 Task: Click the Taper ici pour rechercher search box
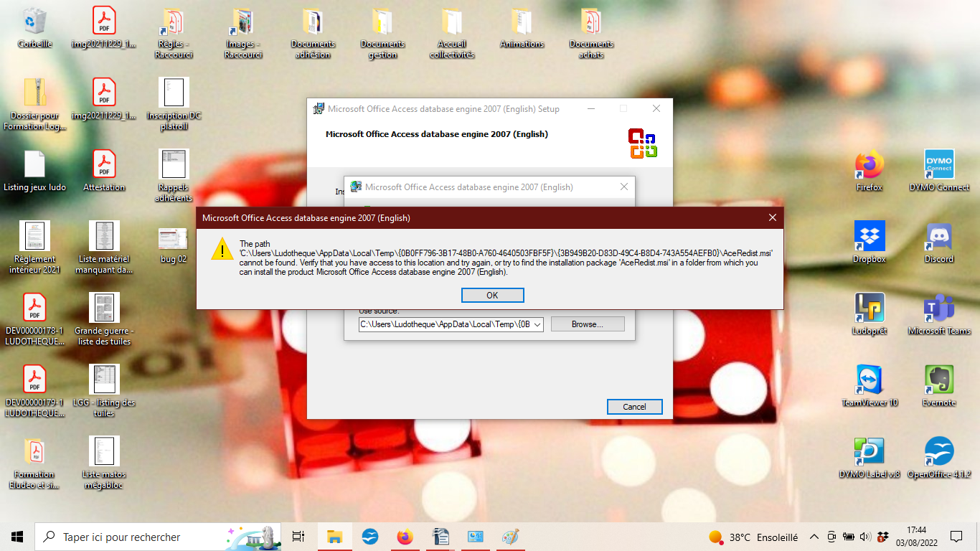point(158,537)
